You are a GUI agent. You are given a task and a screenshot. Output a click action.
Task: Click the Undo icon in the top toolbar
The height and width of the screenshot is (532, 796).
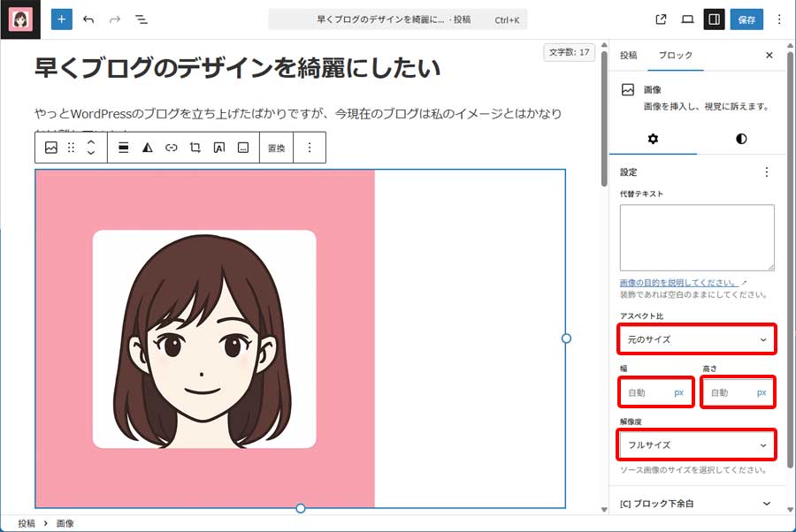pyautogui.click(x=88, y=19)
